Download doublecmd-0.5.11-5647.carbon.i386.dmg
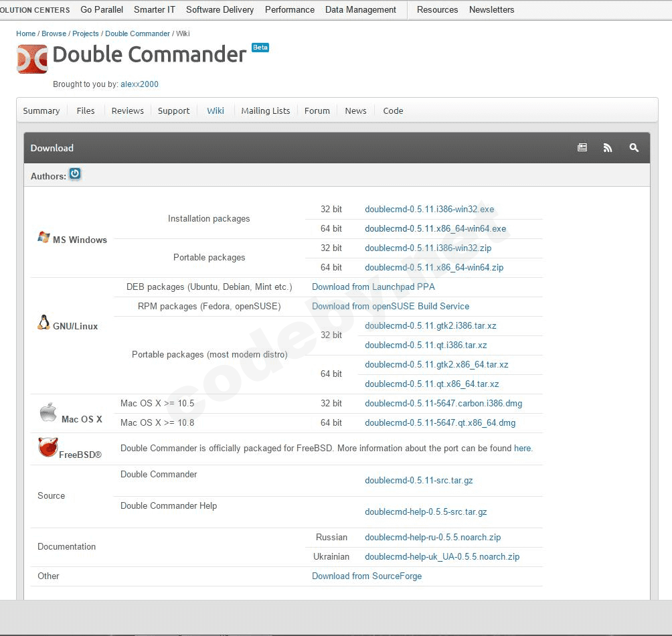Image resolution: width=672 pixels, height=636 pixels. [x=444, y=403]
